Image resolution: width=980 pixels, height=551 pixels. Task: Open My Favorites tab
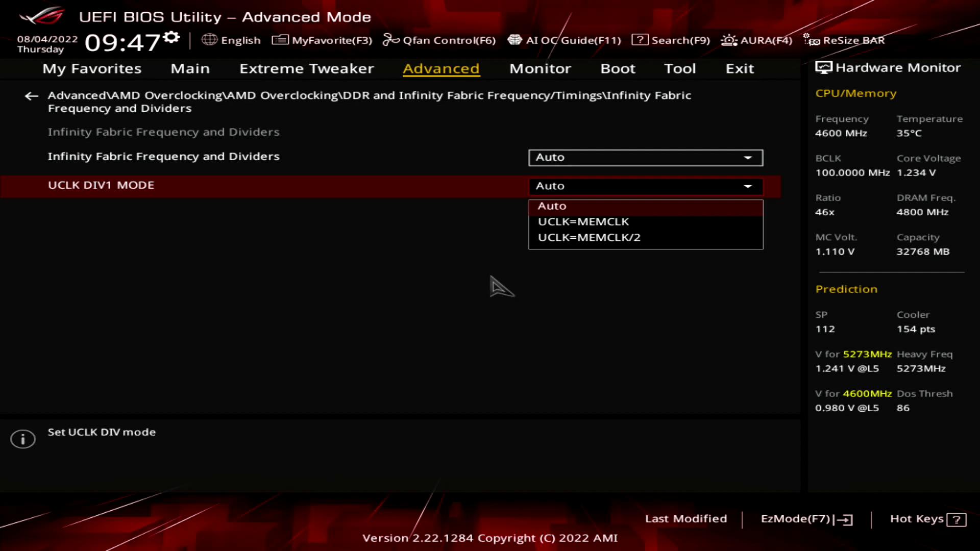tap(92, 68)
